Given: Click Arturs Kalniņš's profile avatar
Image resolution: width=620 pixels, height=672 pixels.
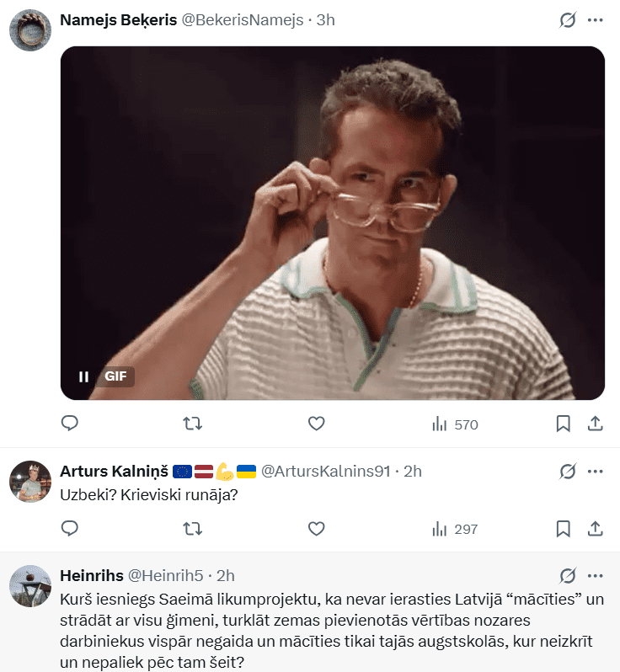Looking at the screenshot, I should pos(30,483).
